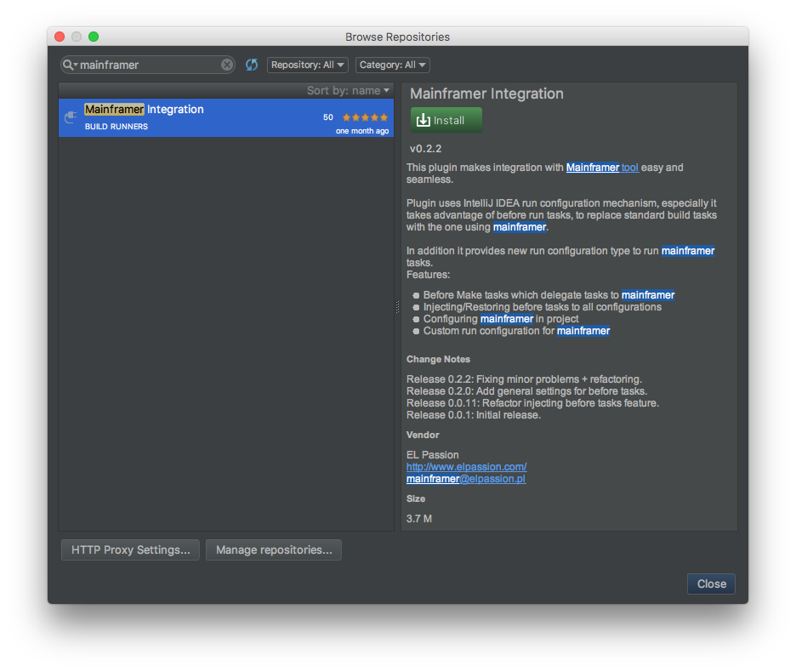Screen dimensions: 796x672
Task: Click the red window close button
Action: point(60,37)
